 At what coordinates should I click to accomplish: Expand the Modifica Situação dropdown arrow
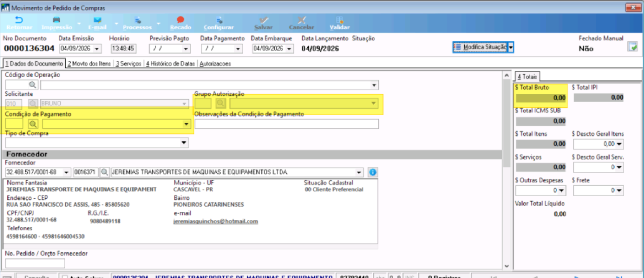click(511, 47)
